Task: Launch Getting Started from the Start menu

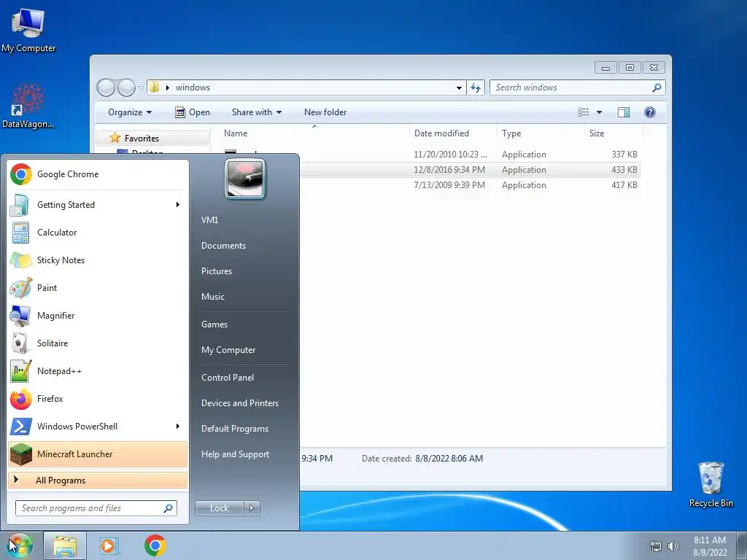Action: (98, 205)
